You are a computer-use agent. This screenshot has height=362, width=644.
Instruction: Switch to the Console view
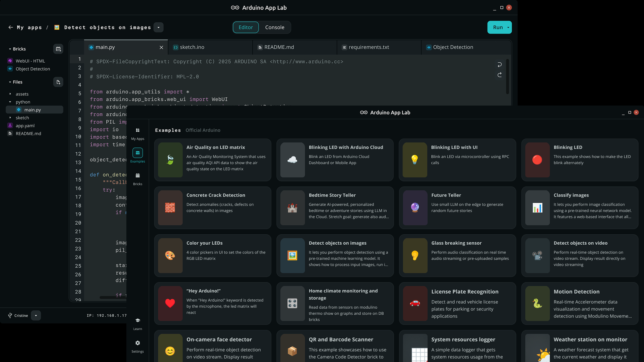point(275,27)
